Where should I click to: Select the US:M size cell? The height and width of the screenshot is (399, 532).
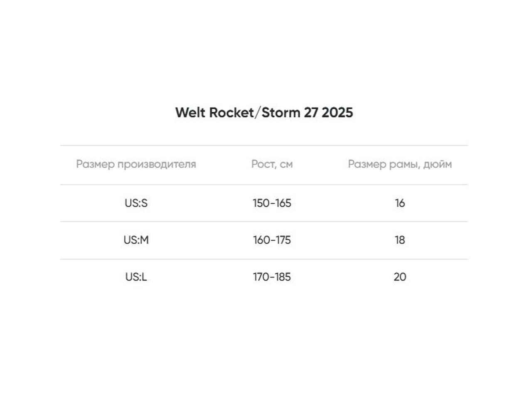coord(136,240)
